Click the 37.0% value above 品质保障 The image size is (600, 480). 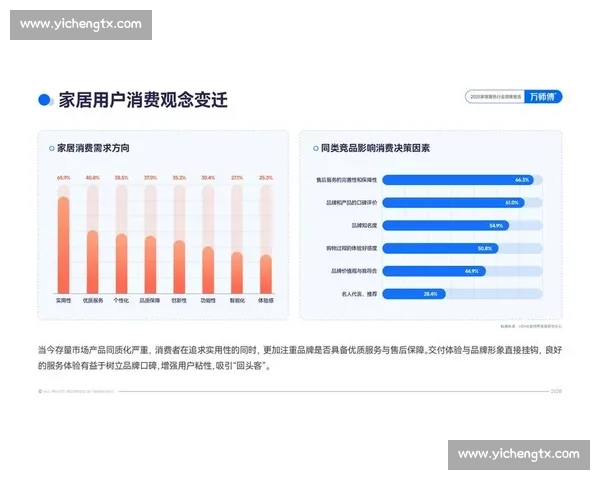(150, 178)
